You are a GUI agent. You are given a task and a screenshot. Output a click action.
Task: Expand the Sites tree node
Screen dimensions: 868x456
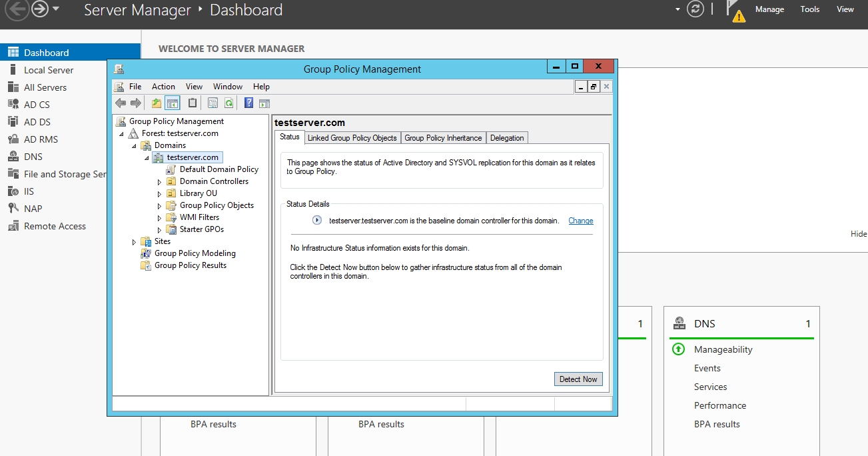135,242
